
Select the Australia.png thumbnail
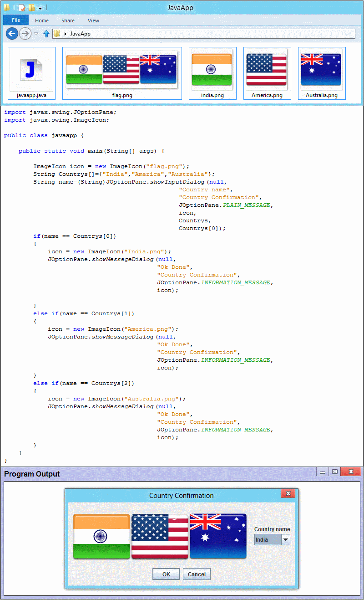(x=322, y=69)
